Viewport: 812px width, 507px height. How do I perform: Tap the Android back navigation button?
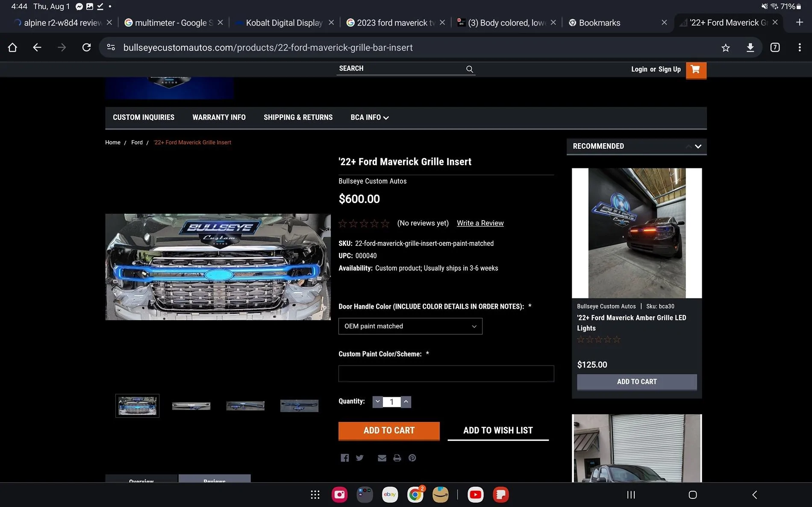[755, 495]
